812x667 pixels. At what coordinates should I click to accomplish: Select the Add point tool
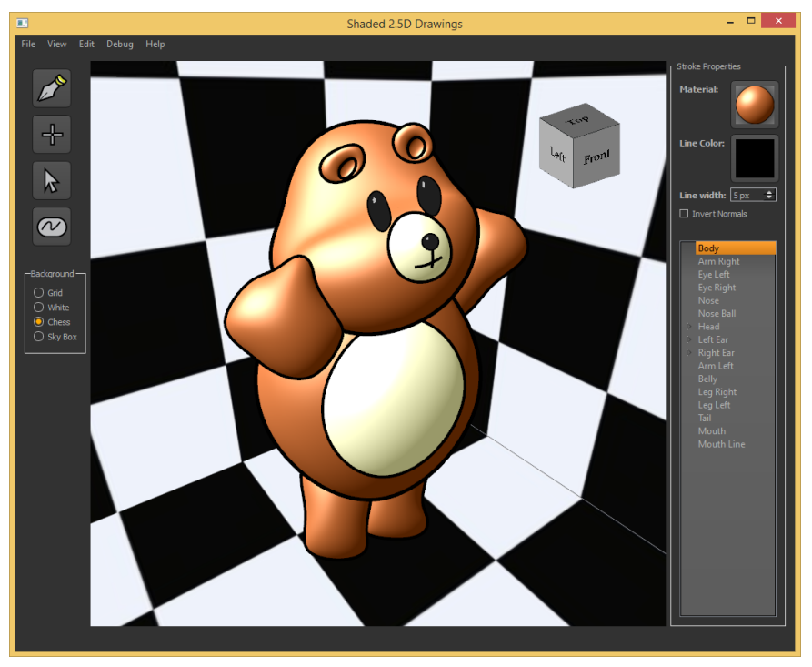tap(52, 134)
